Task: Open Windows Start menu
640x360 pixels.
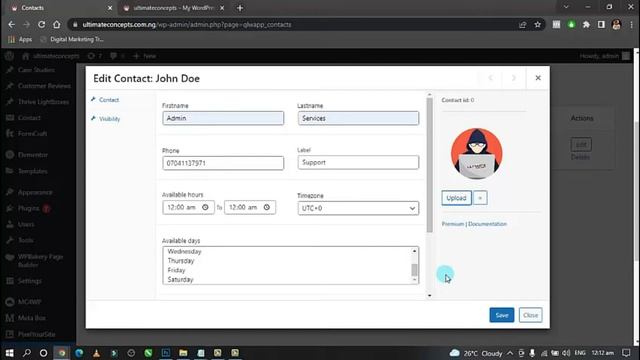Action: coord(9,353)
